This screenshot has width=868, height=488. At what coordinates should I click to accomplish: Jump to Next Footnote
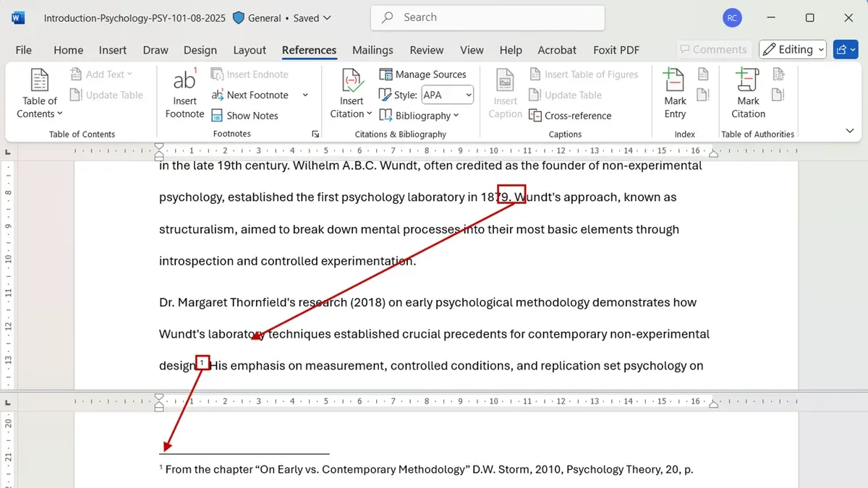[x=250, y=95]
